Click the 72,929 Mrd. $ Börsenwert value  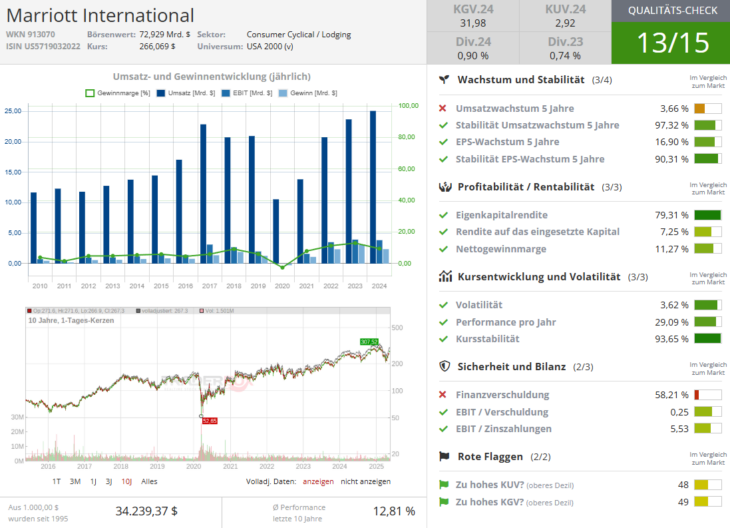point(165,34)
